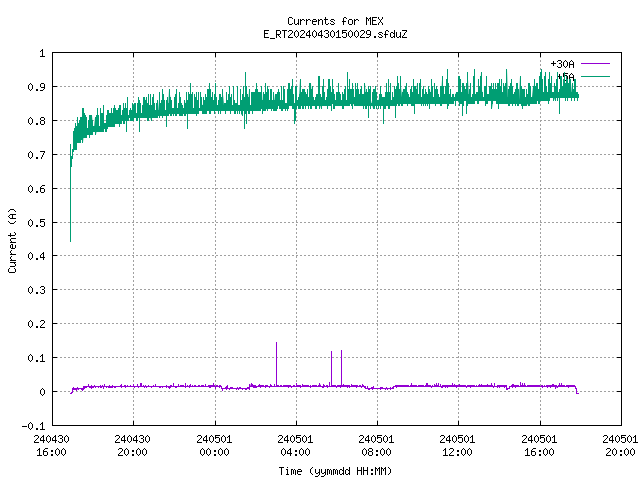Click the y-axis tick label "-0.1"
The height and width of the screenshot is (480, 640).
pos(33,426)
